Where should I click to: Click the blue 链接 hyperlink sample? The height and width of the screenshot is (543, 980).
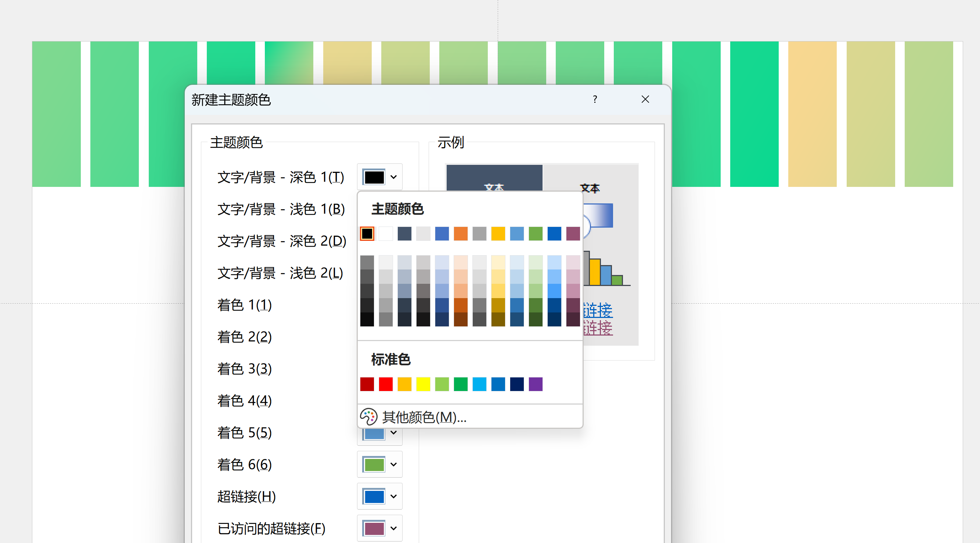[x=598, y=310]
